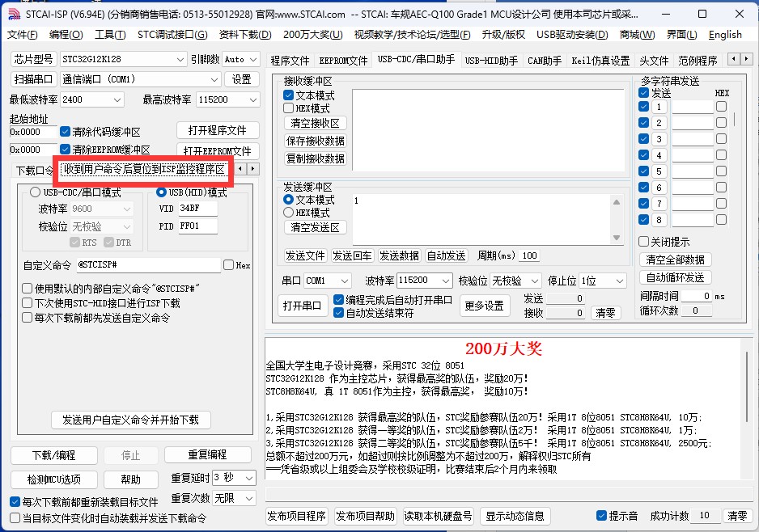Open the 校验位 无校验 dropdown in serial assistant
The image size is (759, 532).
[515, 281]
